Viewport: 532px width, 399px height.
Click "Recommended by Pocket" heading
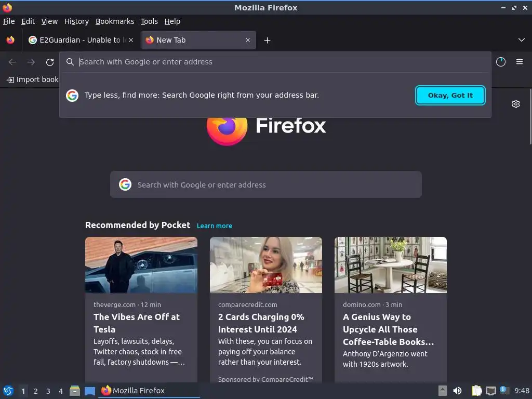click(138, 225)
